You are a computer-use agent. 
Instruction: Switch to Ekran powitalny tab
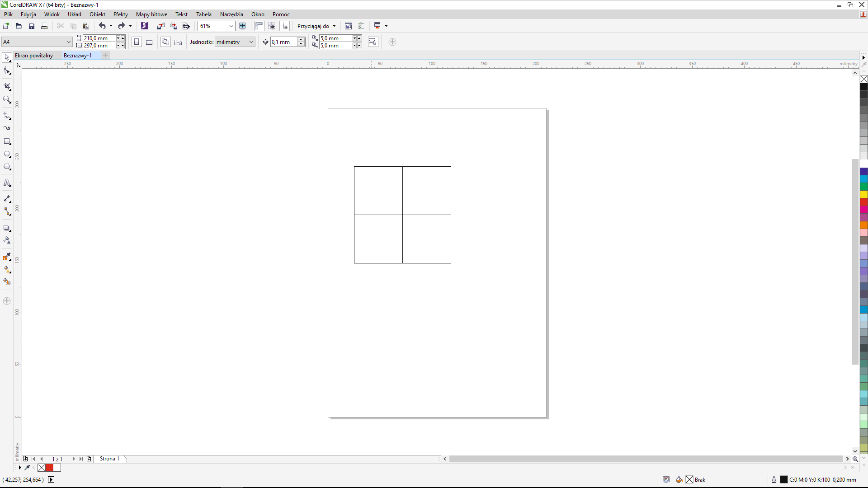tap(34, 56)
